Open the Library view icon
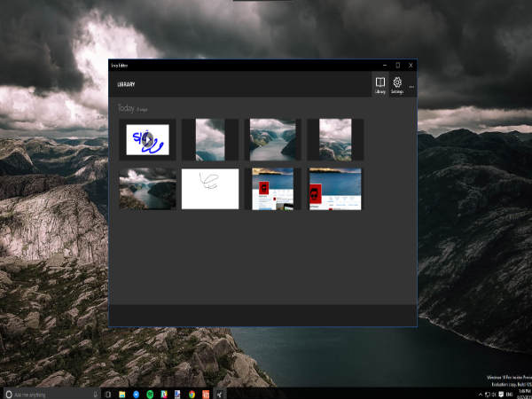The width and height of the screenshot is (532, 399). pyautogui.click(x=380, y=84)
